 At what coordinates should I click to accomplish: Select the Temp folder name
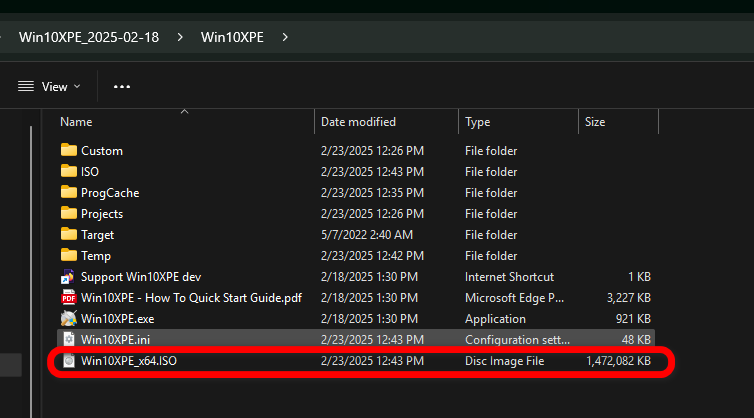[x=96, y=256]
